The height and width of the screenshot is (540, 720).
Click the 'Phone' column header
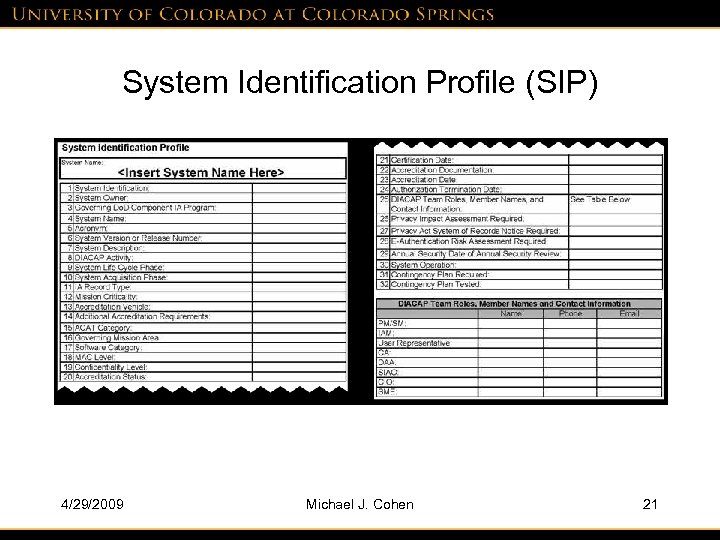click(x=570, y=314)
